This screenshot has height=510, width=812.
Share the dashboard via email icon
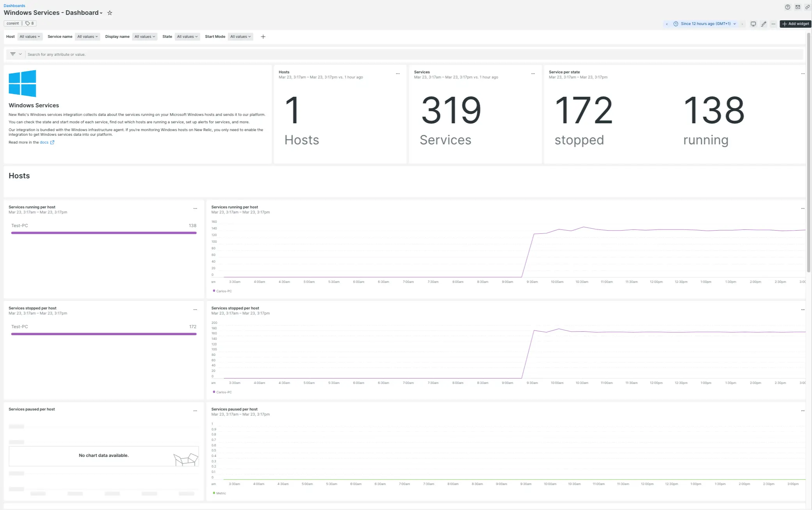[x=798, y=7]
